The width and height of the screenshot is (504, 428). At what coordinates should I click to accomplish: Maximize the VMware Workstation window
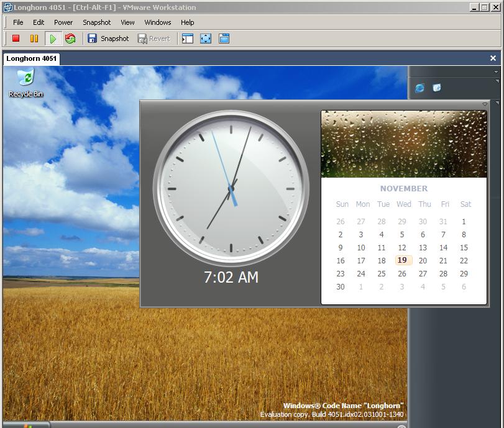(x=484, y=7)
